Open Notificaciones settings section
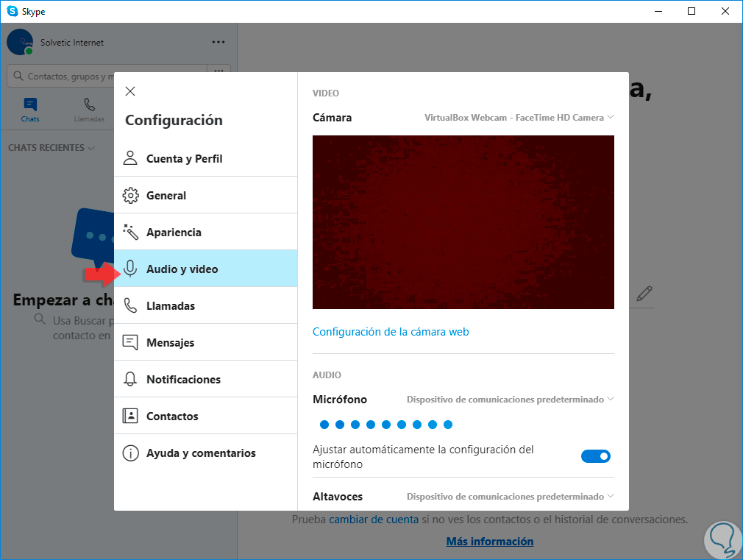 (206, 379)
